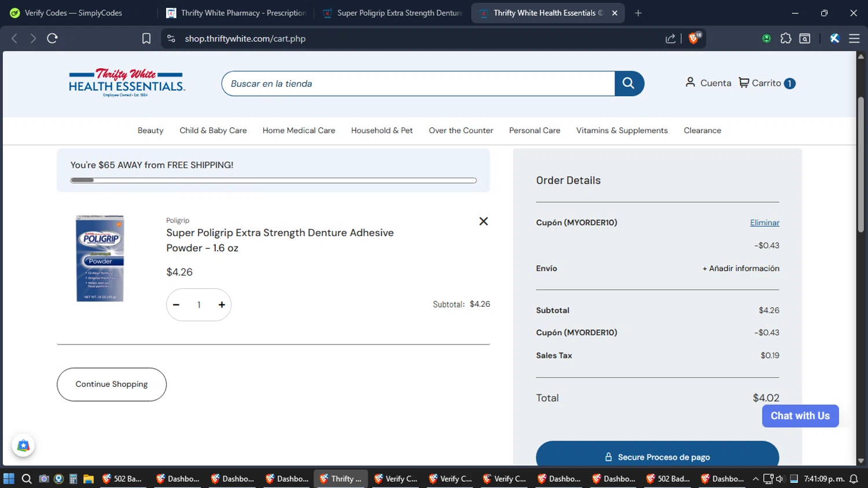Click the share page icon in address bar
868x488 pixels.
click(670, 39)
